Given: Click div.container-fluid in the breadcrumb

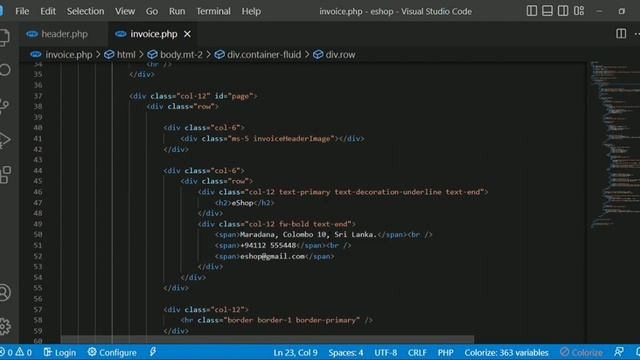Looking at the screenshot, I should 264,55.
